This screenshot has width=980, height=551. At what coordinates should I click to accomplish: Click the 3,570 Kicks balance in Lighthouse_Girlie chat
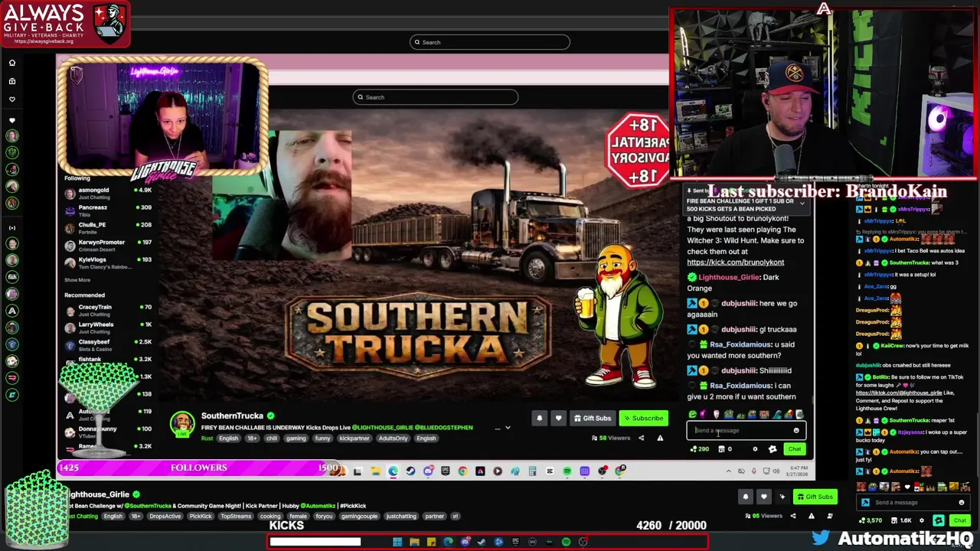click(871, 520)
